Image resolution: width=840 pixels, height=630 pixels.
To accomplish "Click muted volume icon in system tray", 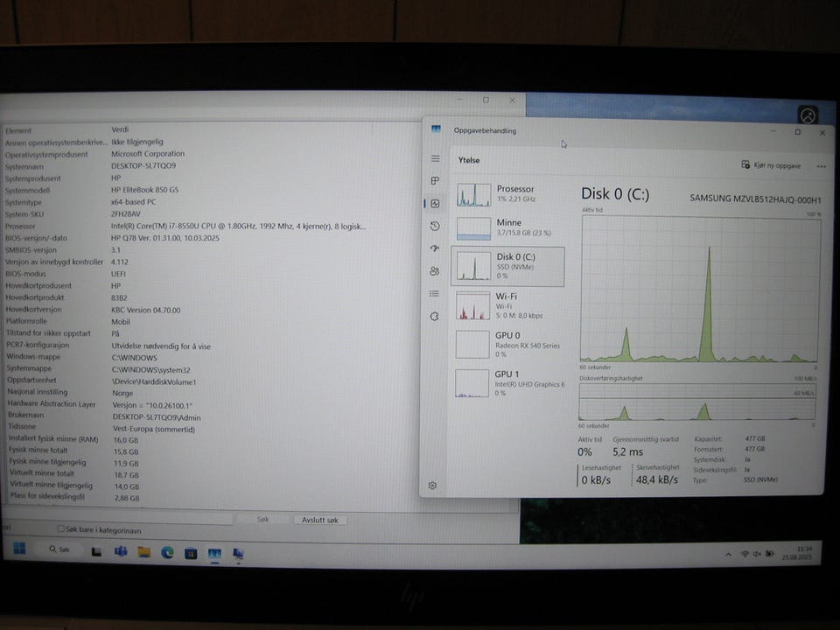I will 757,554.
